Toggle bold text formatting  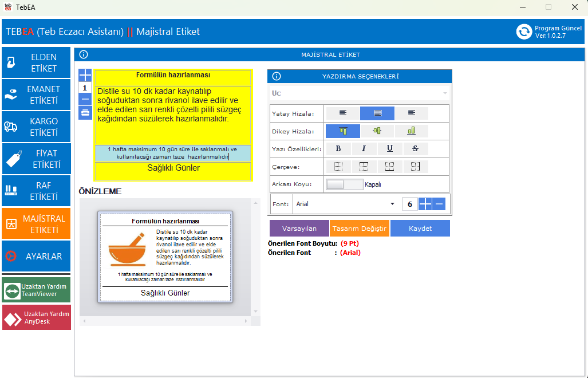pyautogui.click(x=338, y=149)
